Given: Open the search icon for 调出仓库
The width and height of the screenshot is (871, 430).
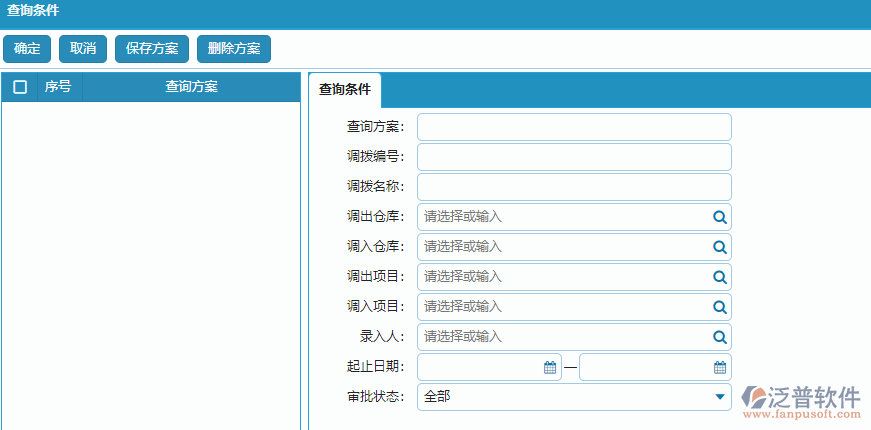Looking at the screenshot, I should [x=720, y=217].
